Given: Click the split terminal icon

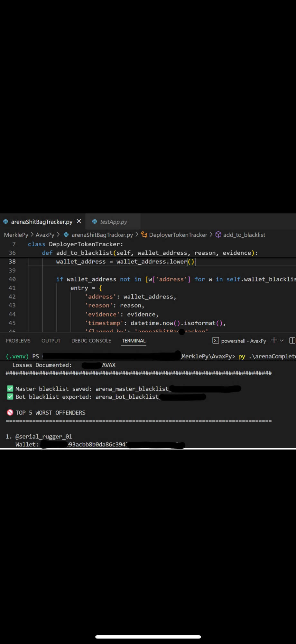Looking at the screenshot, I should point(292,340).
